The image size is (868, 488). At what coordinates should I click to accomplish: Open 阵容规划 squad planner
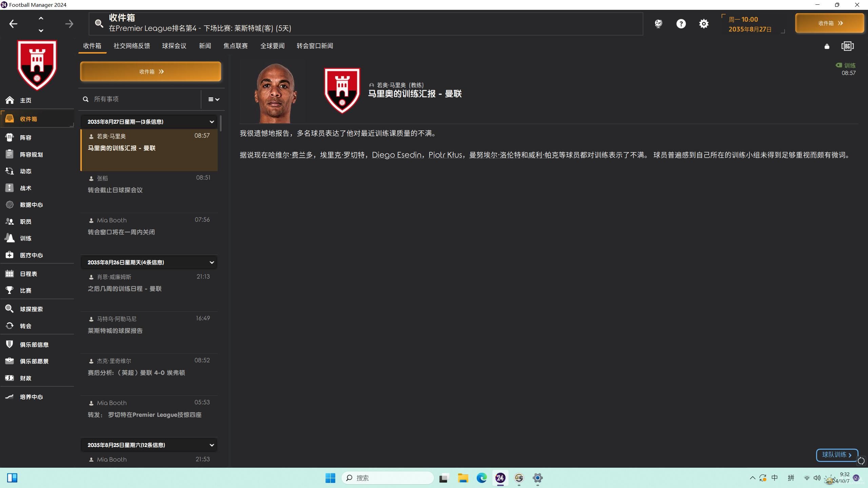(37, 155)
